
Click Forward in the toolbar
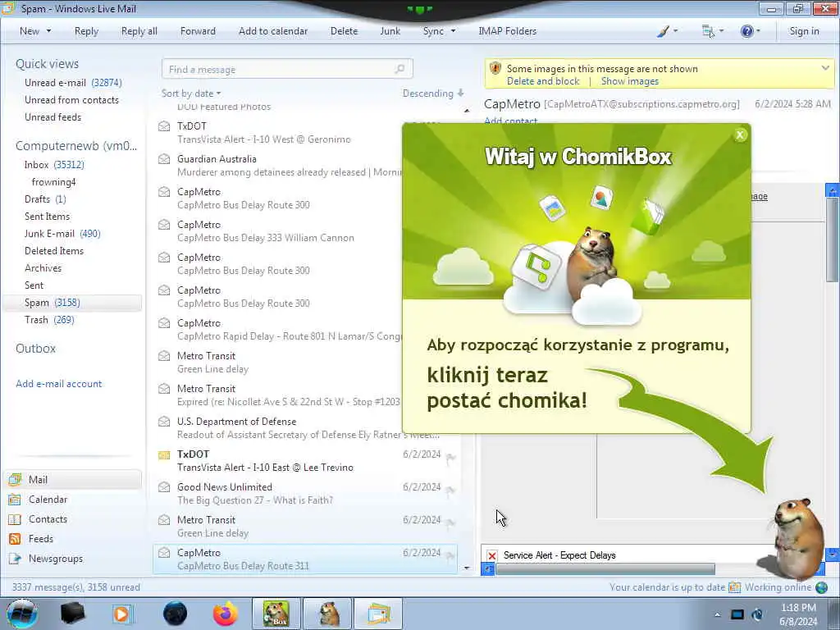coord(198,31)
